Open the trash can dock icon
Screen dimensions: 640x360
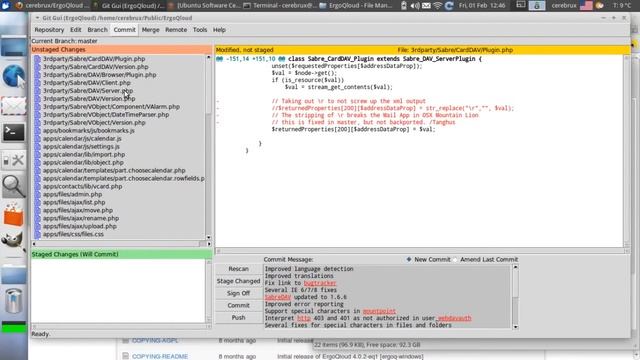point(13,301)
